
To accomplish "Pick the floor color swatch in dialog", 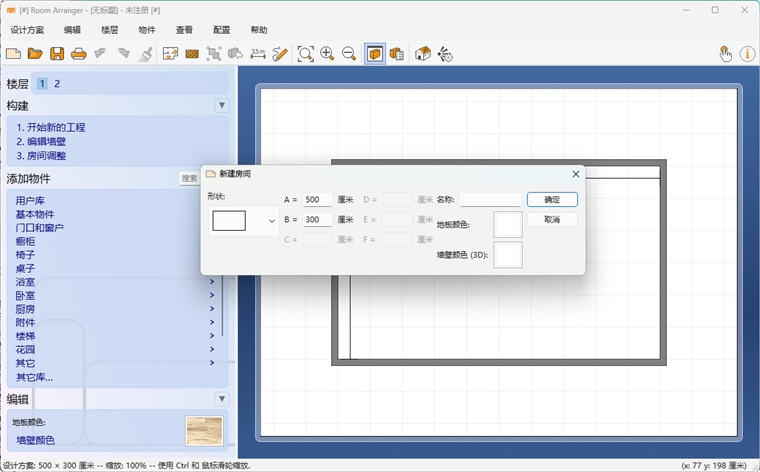I will pyautogui.click(x=507, y=224).
